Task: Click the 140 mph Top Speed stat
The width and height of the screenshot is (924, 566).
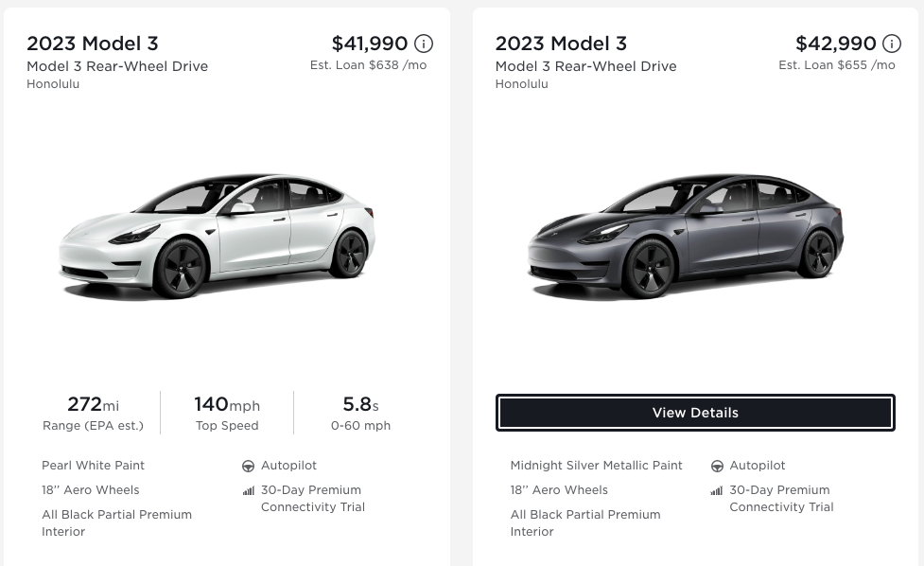Action: click(x=227, y=413)
